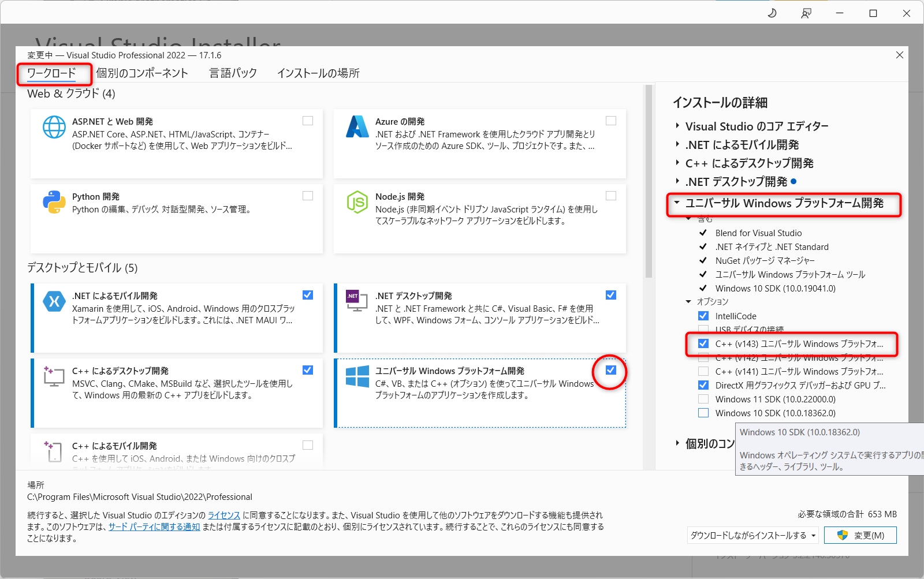Screen dimensions: 924x579
Task: Open the ライセンス link
Action: pyautogui.click(x=224, y=515)
